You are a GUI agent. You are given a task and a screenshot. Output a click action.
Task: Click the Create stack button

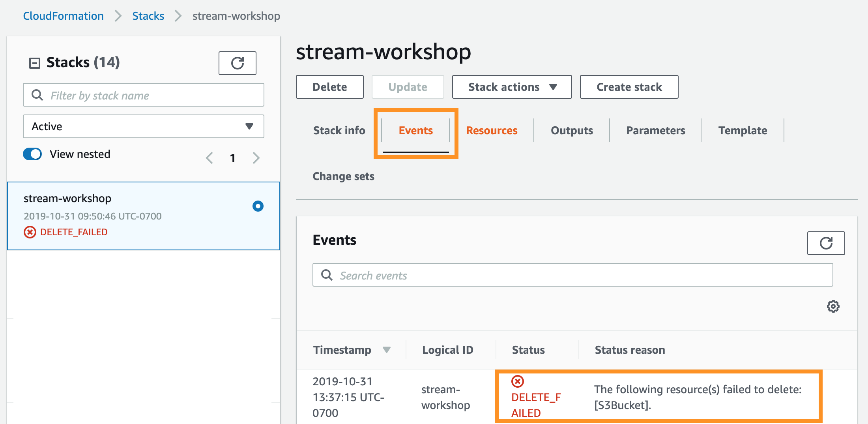pos(629,87)
